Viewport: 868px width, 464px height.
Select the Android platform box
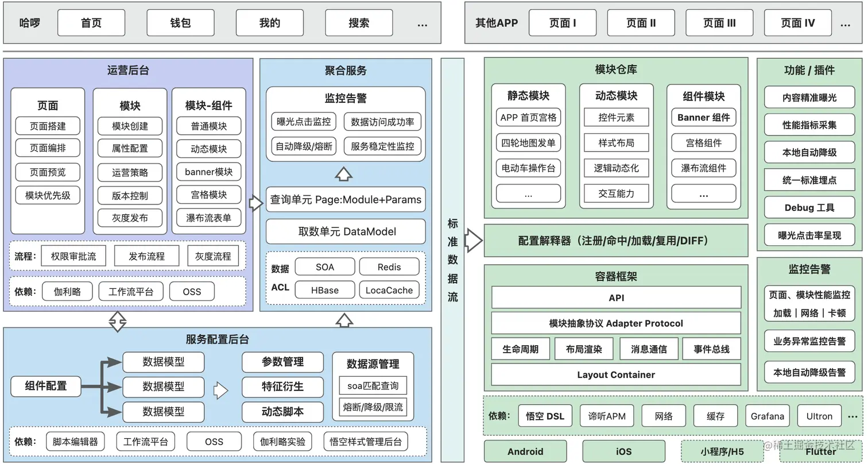click(525, 451)
